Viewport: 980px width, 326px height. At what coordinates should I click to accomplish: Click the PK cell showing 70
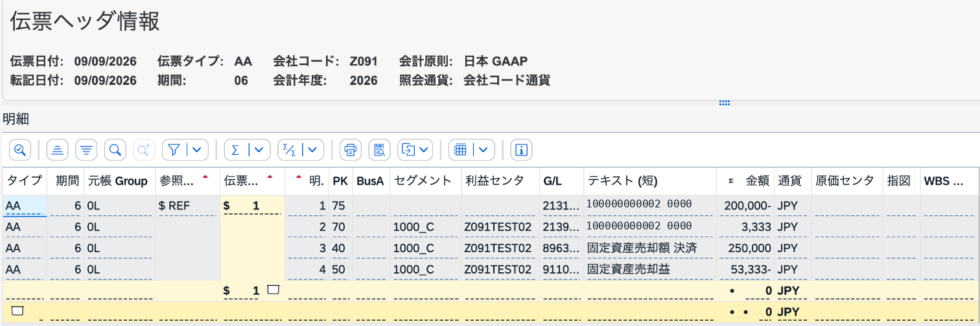tap(340, 227)
